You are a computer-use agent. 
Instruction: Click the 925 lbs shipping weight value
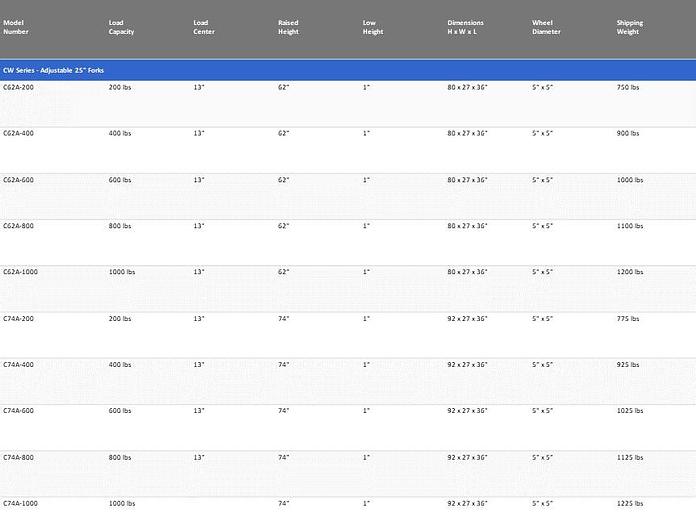pyautogui.click(x=628, y=365)
